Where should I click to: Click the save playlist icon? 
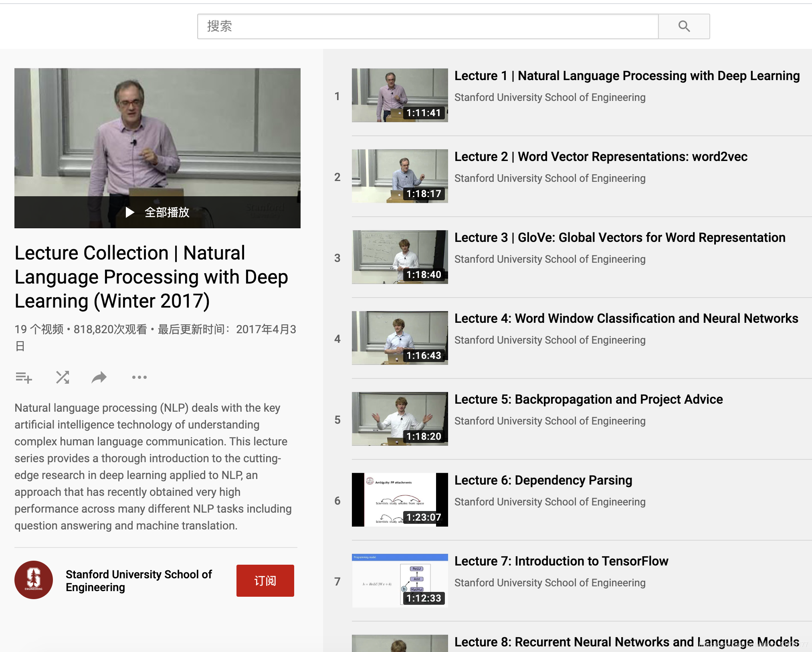click(x=24, y=377)
